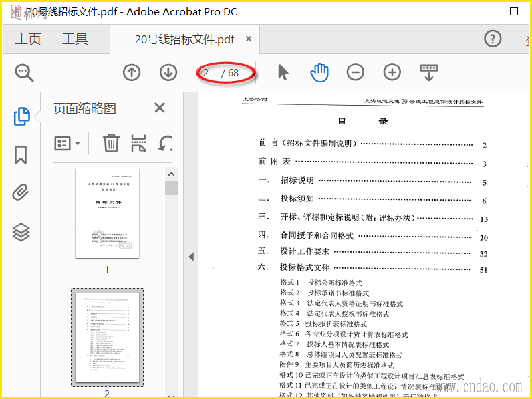Select the arrow selection tool

tap(283, 72)
